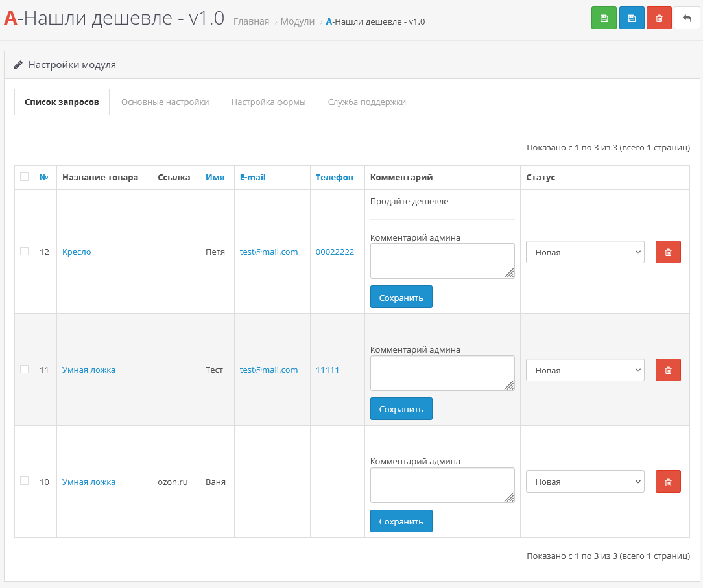Go to the Служба поддержки tab
Image resolution: width=703 pixels, height=588 pixels.
pyautogui.click(x=366, y=102)
